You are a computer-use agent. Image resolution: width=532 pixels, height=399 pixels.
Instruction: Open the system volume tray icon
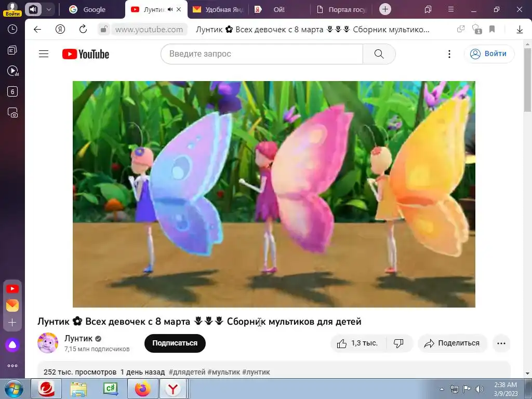pyautogui.click(x=479, y=389)
